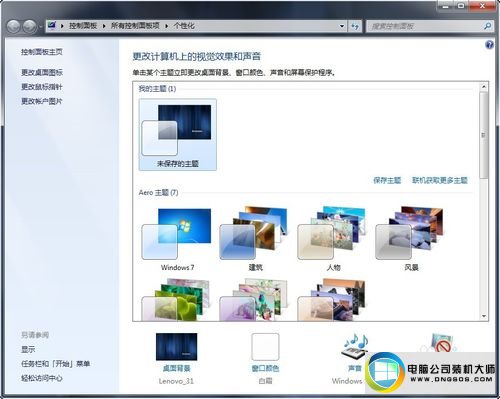Open 更改帐户图片 link
This screenshot has height=399, width=500.
click(42, 101)
